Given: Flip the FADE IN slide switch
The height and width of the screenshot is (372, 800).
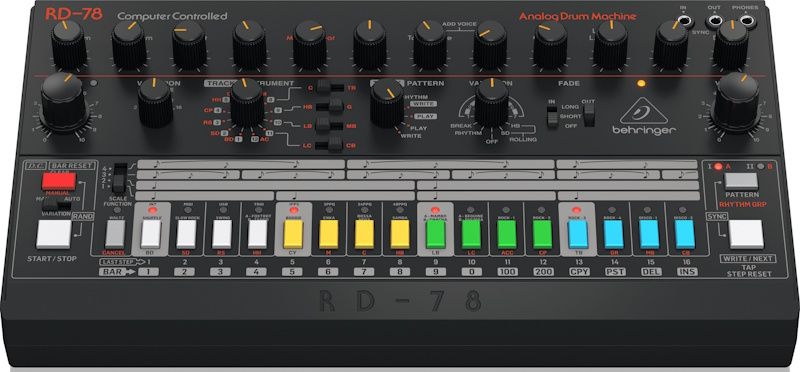Looking at the screenshot, I should (x=552, y=118).
